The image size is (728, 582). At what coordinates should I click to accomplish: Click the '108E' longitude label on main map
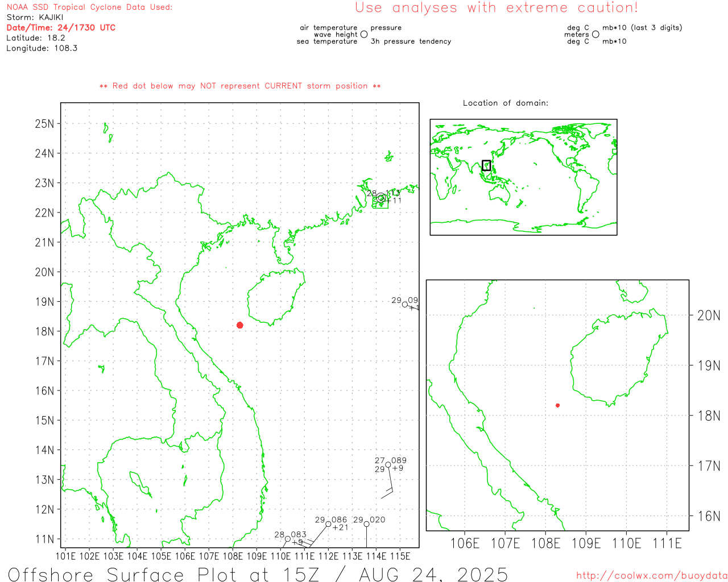point(233,556)
